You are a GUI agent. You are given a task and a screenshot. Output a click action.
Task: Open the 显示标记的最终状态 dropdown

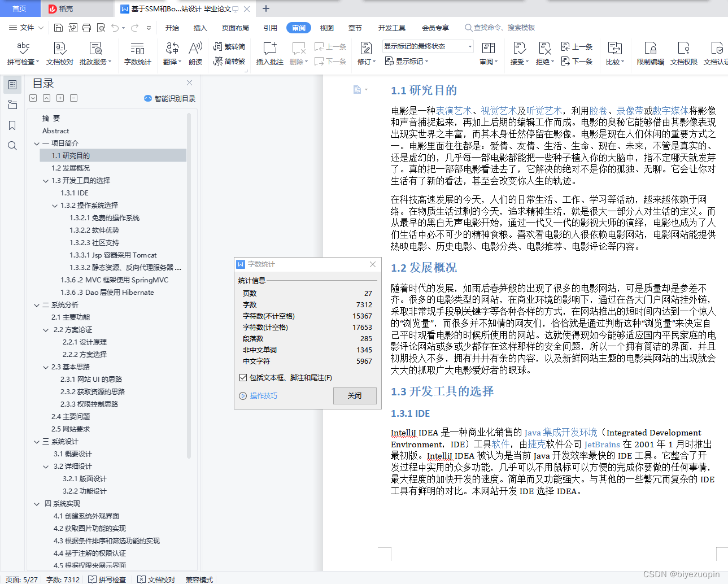pos(469,46)
